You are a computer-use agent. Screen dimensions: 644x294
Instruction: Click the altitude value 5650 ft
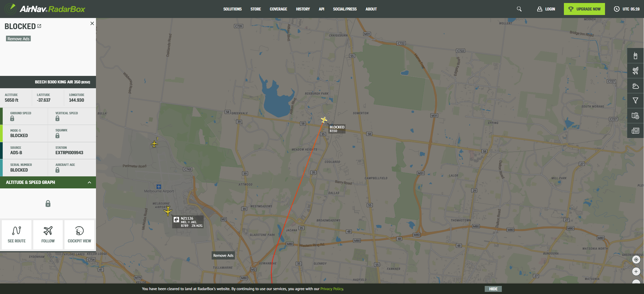pyautogui.click(x=11, y=100)
